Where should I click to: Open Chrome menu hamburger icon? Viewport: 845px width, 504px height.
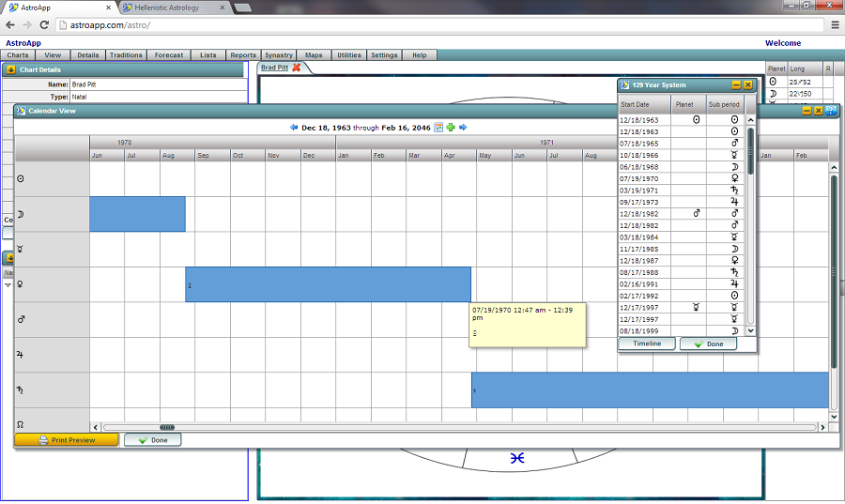835,24
